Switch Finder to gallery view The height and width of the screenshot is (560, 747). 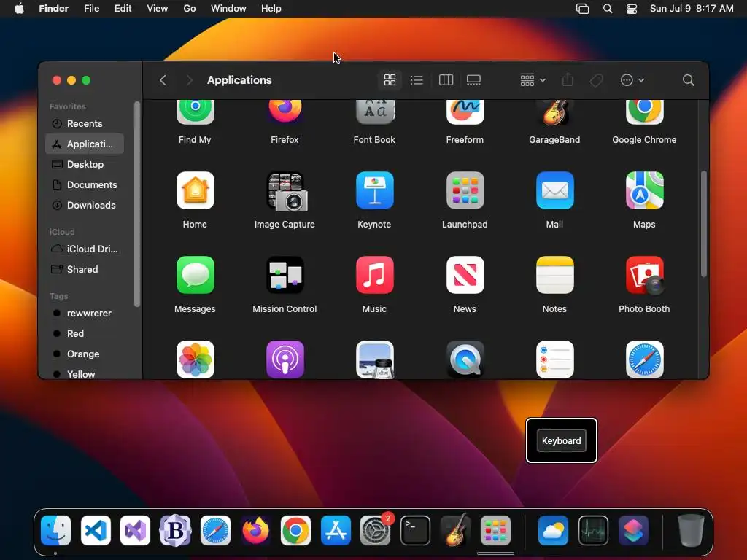(473, 80)
